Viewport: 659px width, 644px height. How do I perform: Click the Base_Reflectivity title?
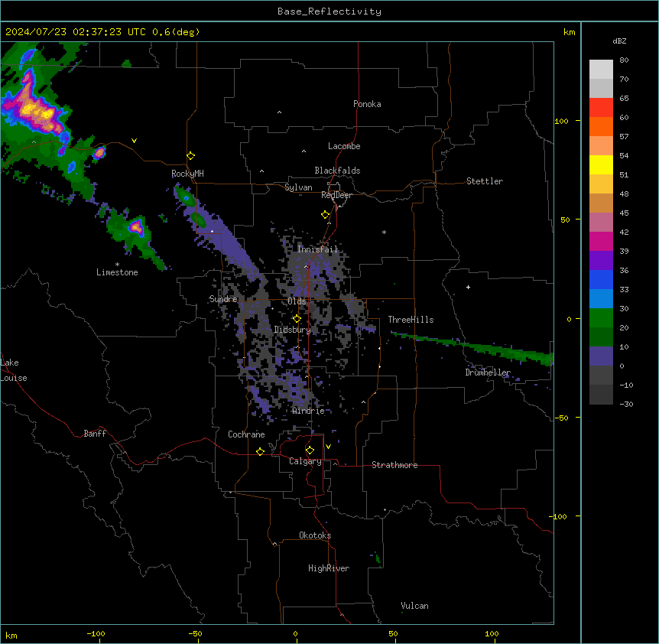point(329,11)
